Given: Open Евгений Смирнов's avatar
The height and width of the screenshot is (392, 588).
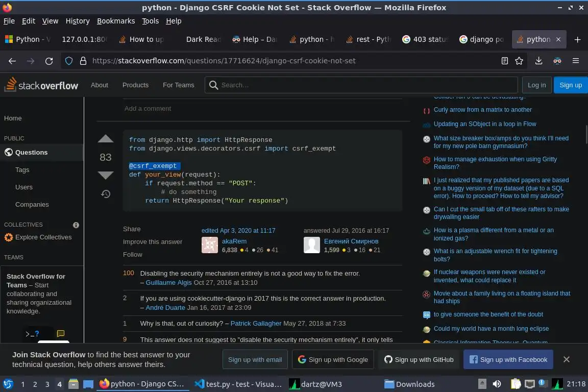Looking at the screenshot, I should point(312,246).
